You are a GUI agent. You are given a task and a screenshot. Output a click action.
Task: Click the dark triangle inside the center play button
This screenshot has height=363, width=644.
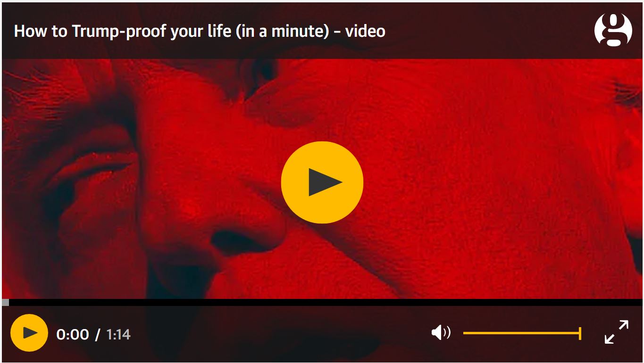(325, 182)
